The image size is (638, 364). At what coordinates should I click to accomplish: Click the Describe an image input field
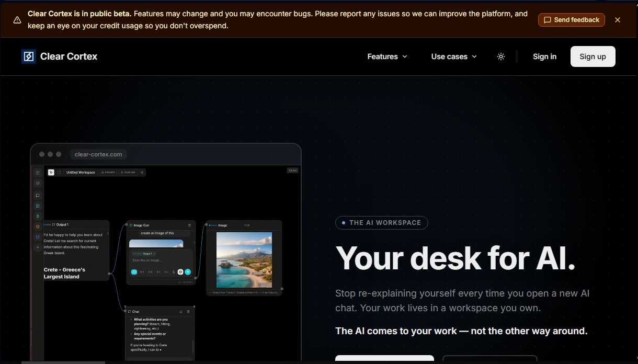(161, 260)
